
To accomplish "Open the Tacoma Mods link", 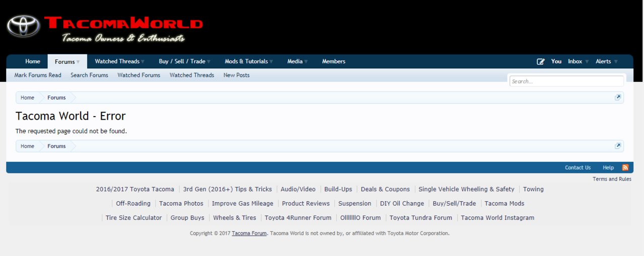I will point(505,203).
